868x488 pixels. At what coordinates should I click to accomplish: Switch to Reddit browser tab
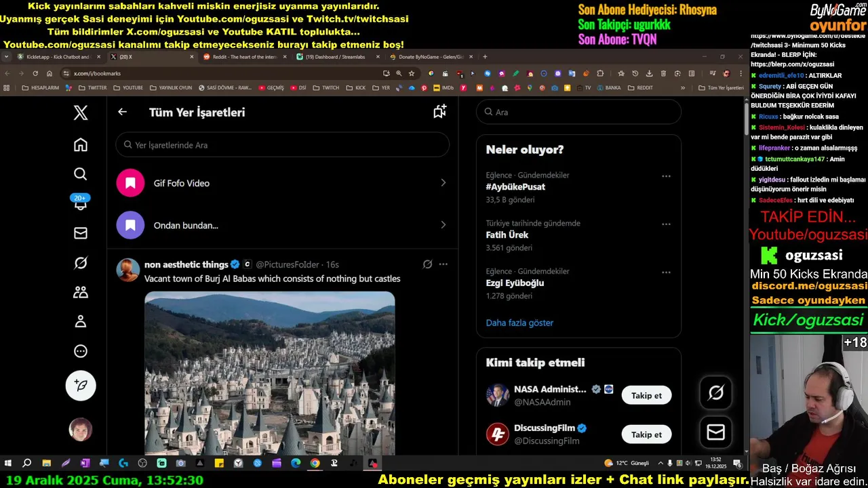coord(244,57)
